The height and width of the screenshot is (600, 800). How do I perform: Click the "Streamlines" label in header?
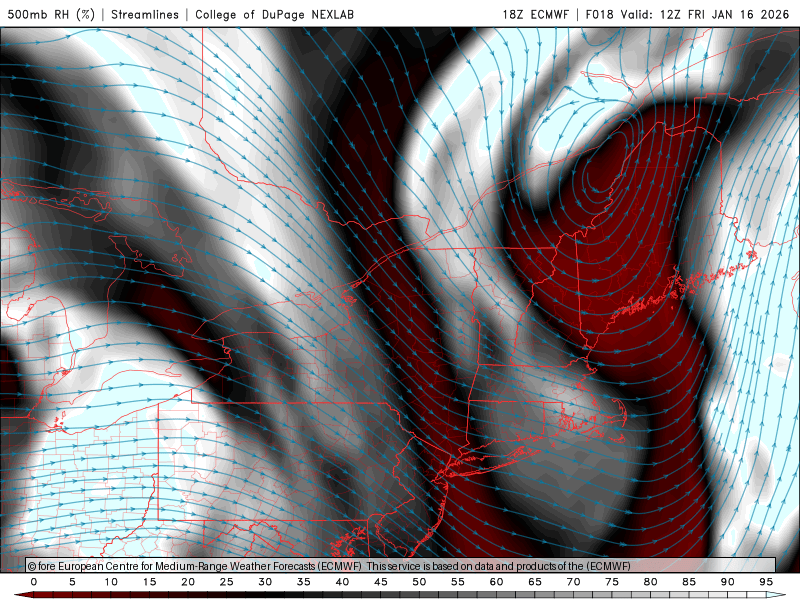click(x=145, y=14)
